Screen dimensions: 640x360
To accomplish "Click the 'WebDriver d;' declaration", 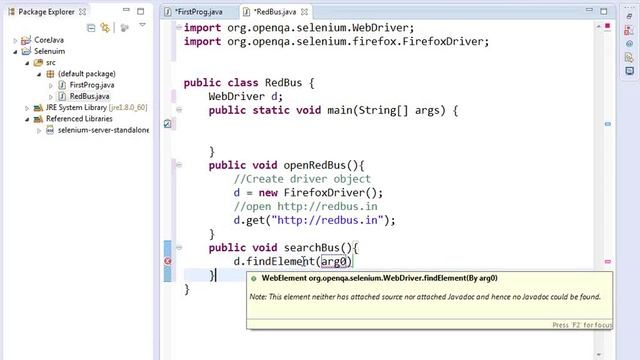I will [246, 97].
